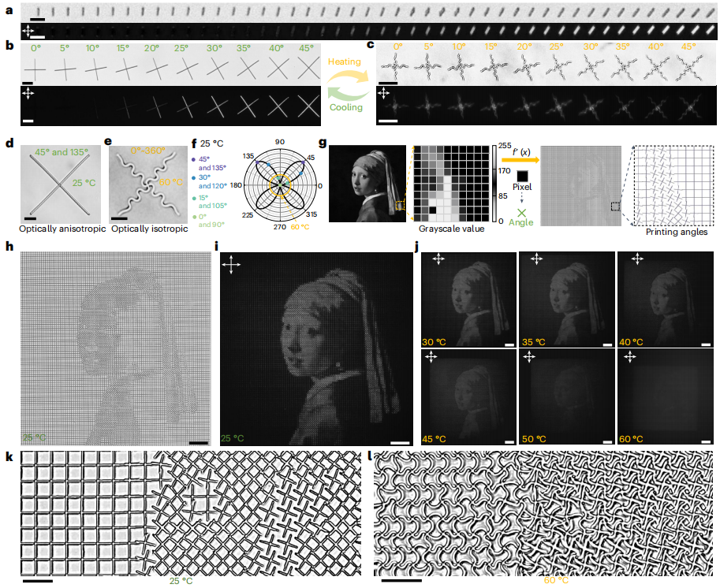Click crossed-polarizer arrows icon in panel b
This screenshot has height=588, width=720.
[x=28, y=94]
